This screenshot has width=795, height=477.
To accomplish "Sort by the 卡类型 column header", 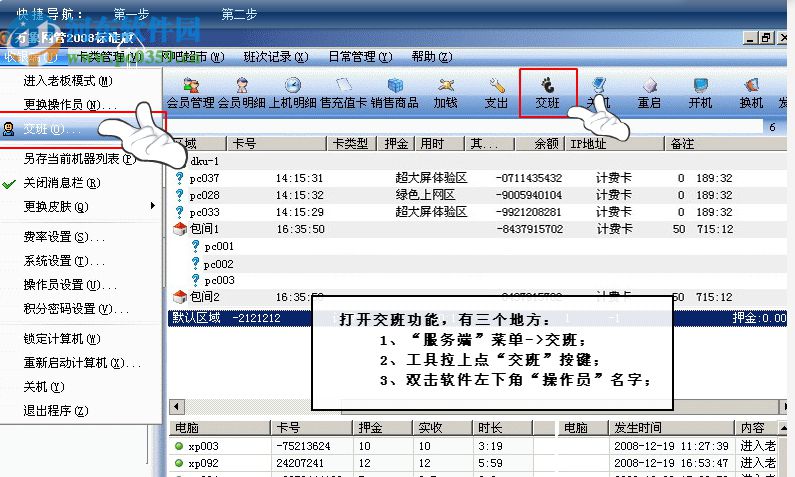I will tap(352, 144).
